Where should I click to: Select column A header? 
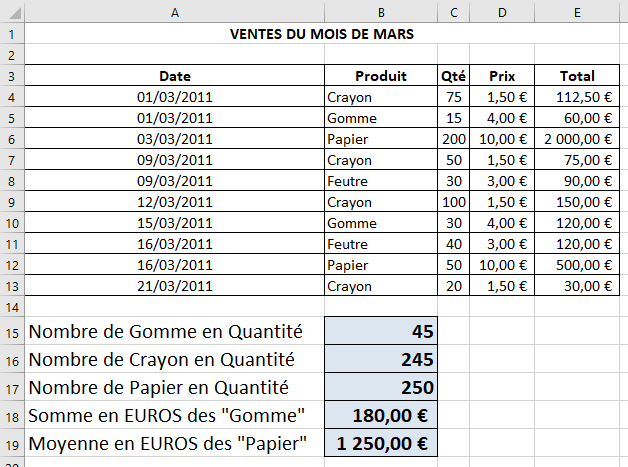click(x=175, y=12)
